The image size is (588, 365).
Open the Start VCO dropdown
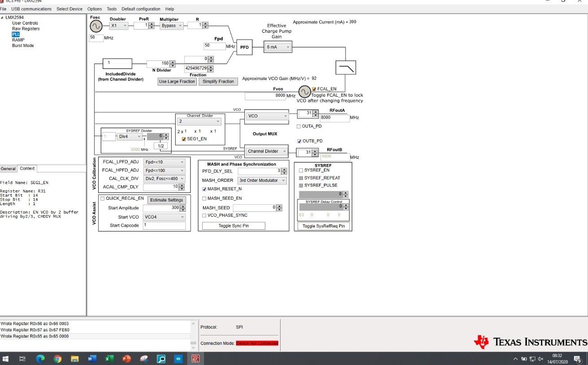coord(164,217)
